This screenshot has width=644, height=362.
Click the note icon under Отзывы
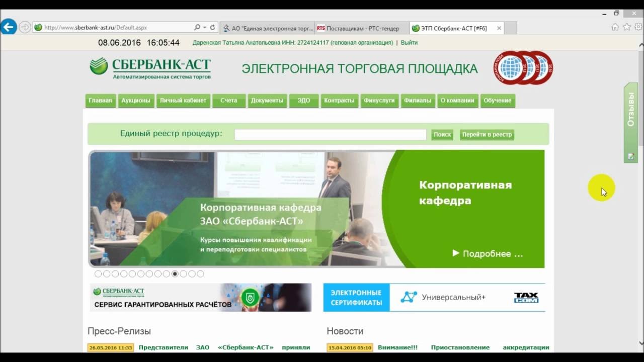click(x=631, y=156)
